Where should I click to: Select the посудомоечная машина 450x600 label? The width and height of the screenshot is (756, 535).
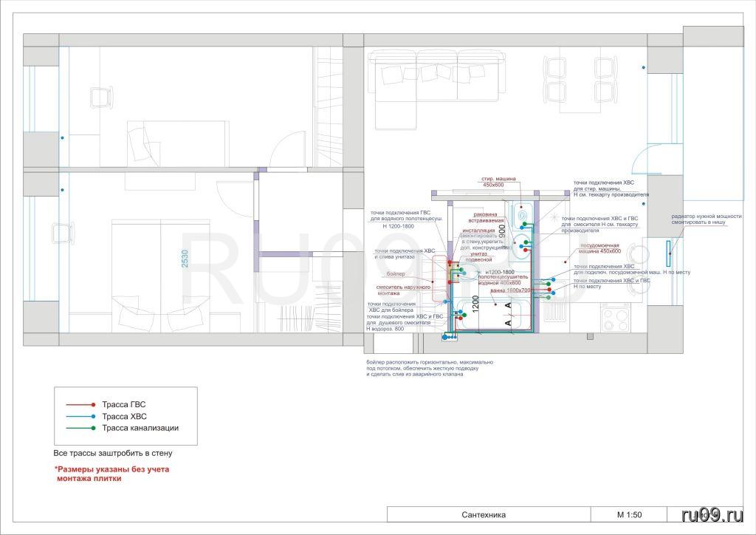[x=598, y=248]
